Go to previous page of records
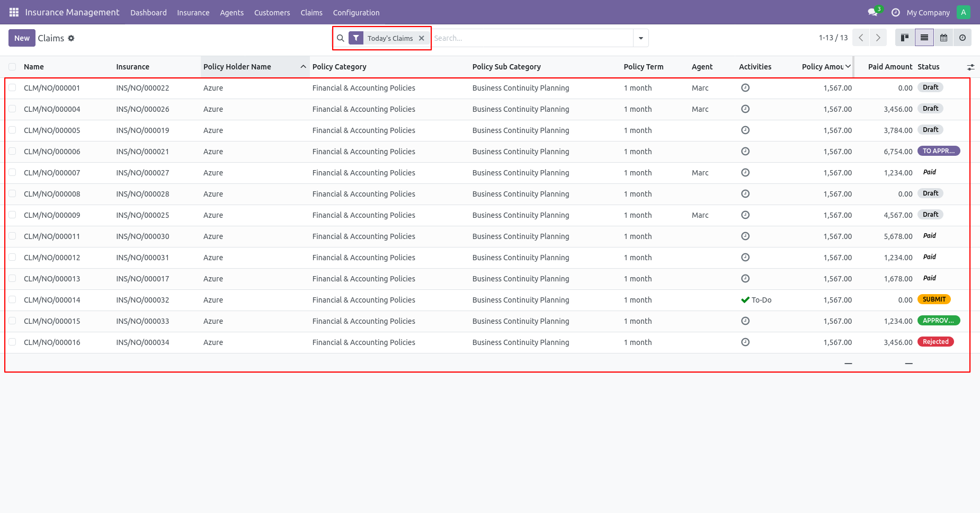 tap(861, 38)
